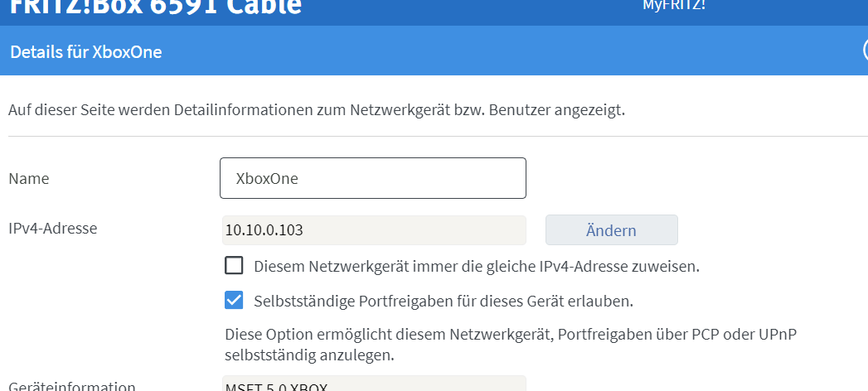868x391 pixels.
Task: Click the IPv4-Adresse label
Action: coord(53,228)
